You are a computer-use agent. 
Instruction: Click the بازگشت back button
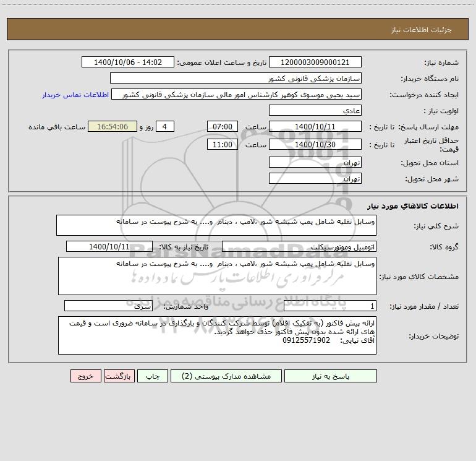click(119, 376)
